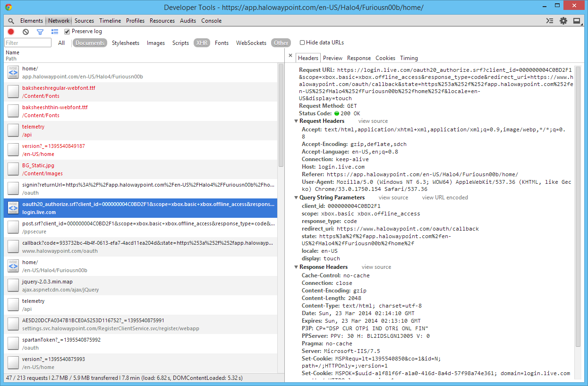Select the post.srf request row

pos(140,227)
